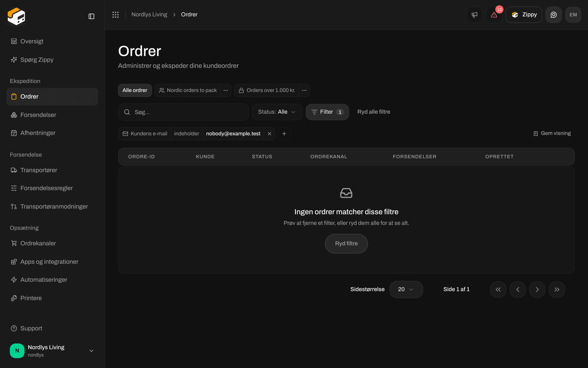Open Transportører page

pyautogui.click(x=52, y=170)
